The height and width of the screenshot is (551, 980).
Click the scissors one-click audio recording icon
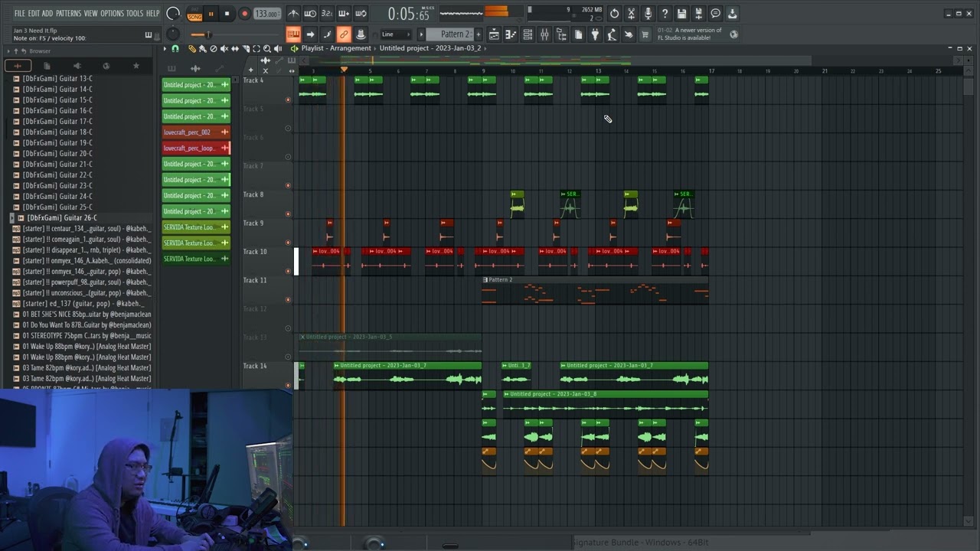tap(631, 14)
